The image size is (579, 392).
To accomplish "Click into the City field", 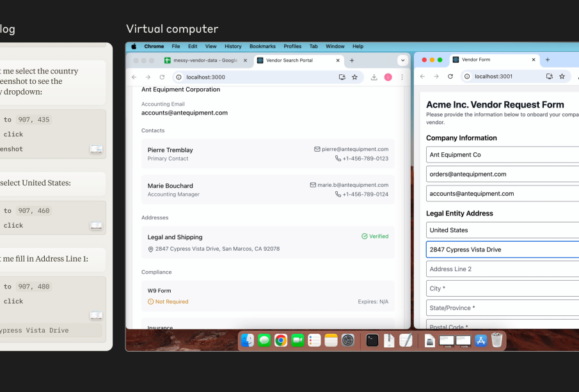I will (502, 288).
